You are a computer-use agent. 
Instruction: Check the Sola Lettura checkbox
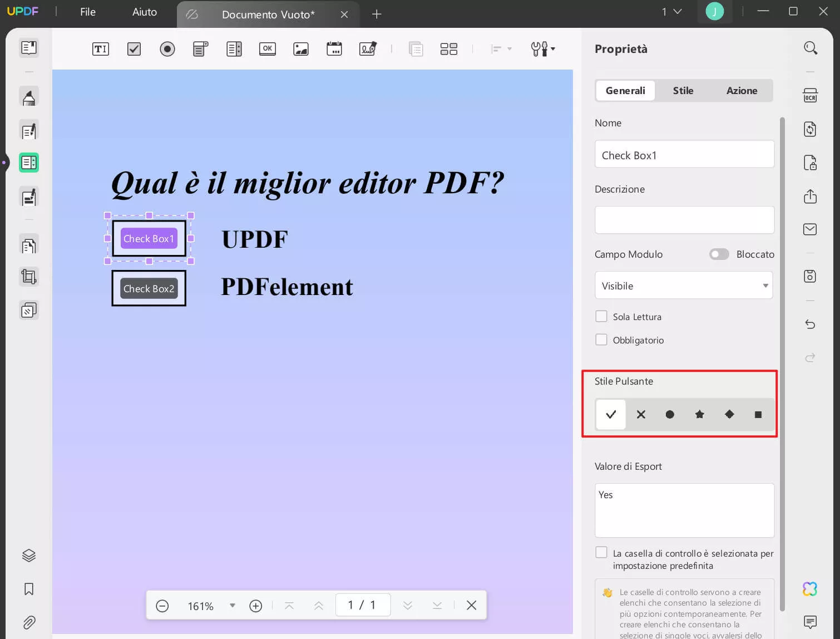601,316
